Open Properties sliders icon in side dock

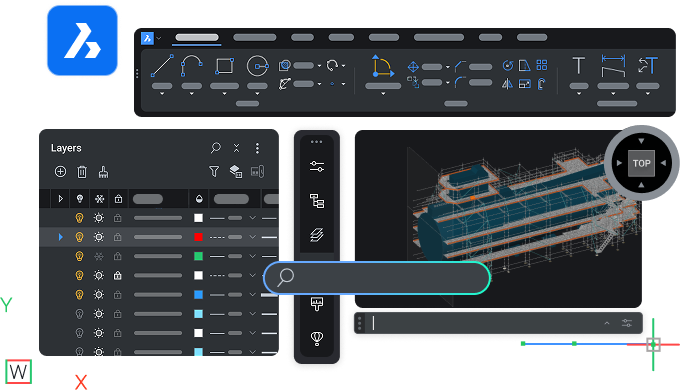[317, 167]
